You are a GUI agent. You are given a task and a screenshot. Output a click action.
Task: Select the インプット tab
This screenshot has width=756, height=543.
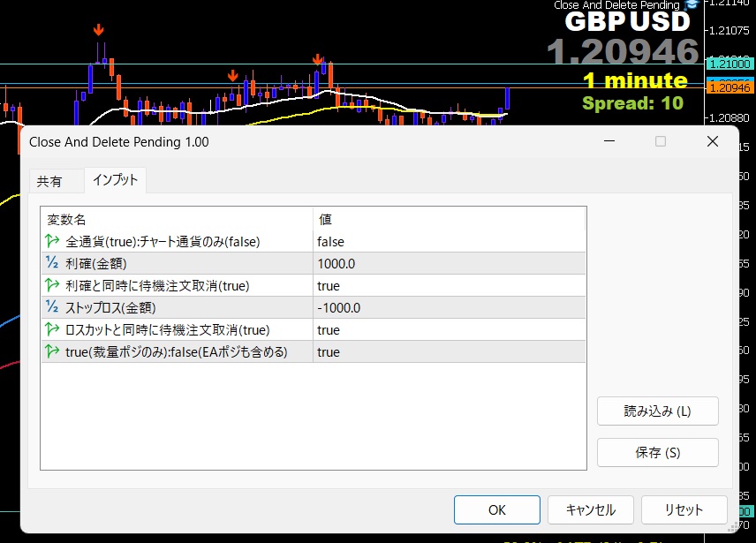[115, 180]
